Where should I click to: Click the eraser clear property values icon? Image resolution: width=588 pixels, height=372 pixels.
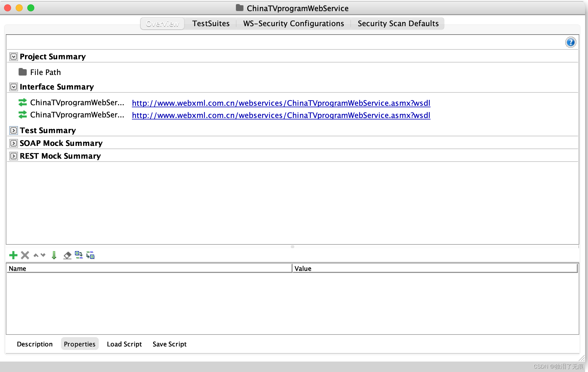tap(67, 255)
